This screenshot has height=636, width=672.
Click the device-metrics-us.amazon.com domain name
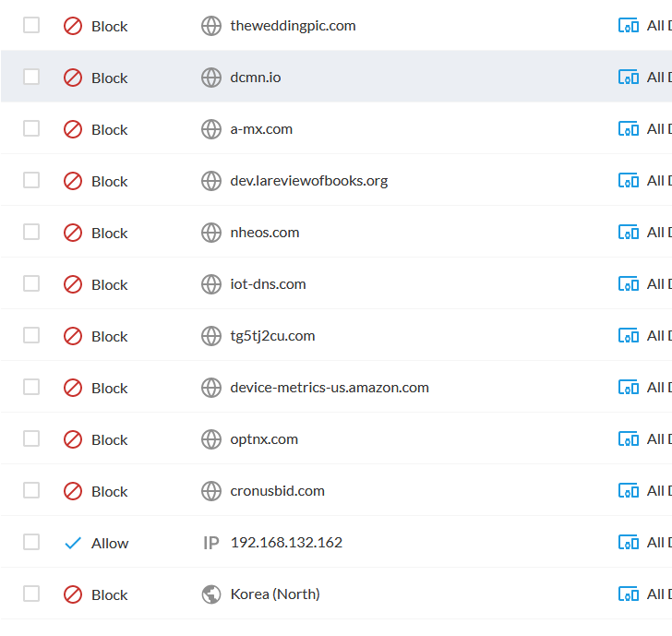tap(329, 388)
